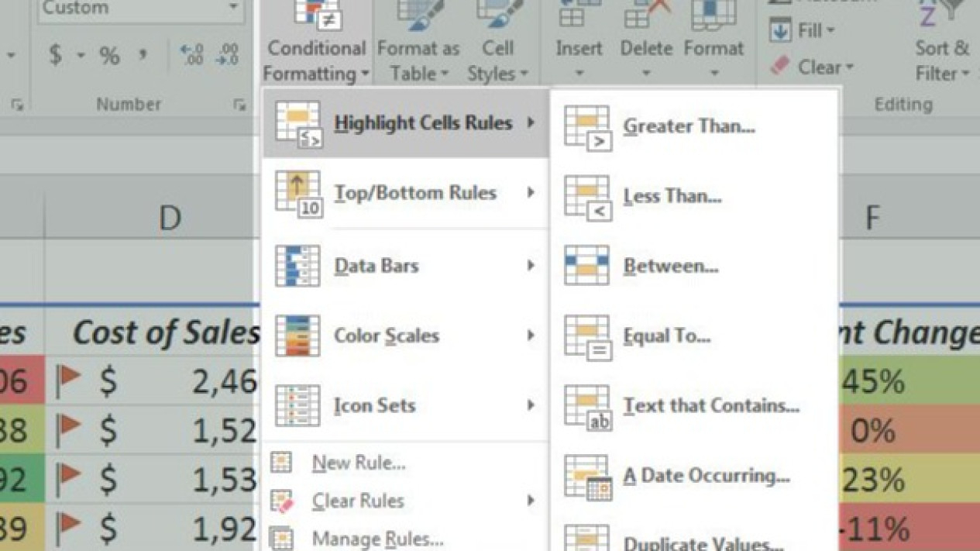Screen dimensions: 980x551
Task: Click the orange 0% cell
Action: pos(909,431)
